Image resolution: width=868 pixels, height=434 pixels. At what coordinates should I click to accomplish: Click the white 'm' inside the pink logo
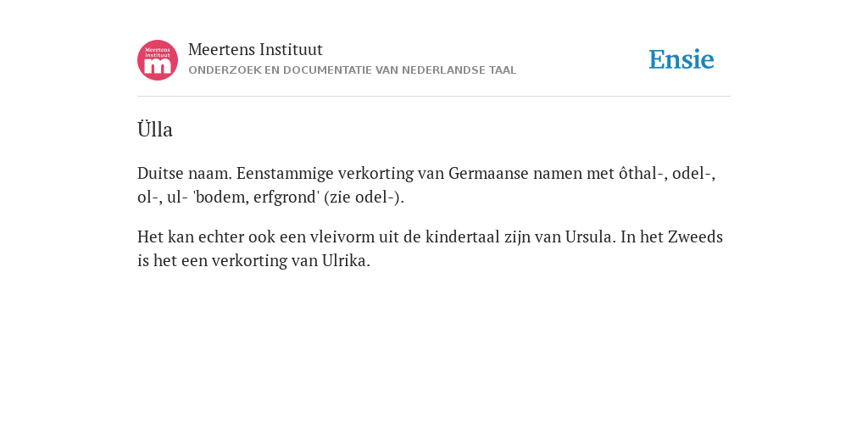click(158, 67)
